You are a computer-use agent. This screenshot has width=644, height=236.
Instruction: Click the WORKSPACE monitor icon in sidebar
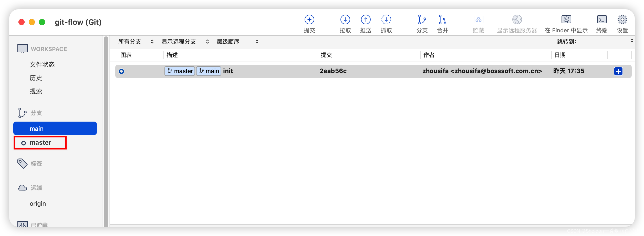23,49
